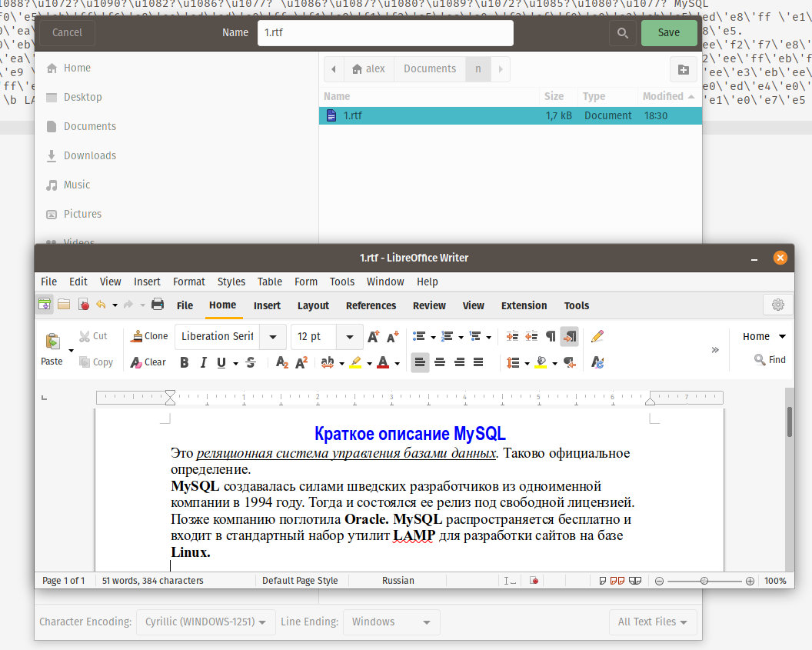Click zoom in plus icon in status bar
Viewport: 812px width, 650px height.
(750, 581)
